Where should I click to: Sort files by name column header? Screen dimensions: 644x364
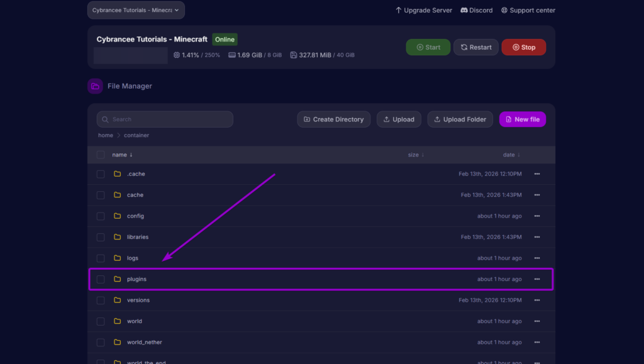coord(122,155)
